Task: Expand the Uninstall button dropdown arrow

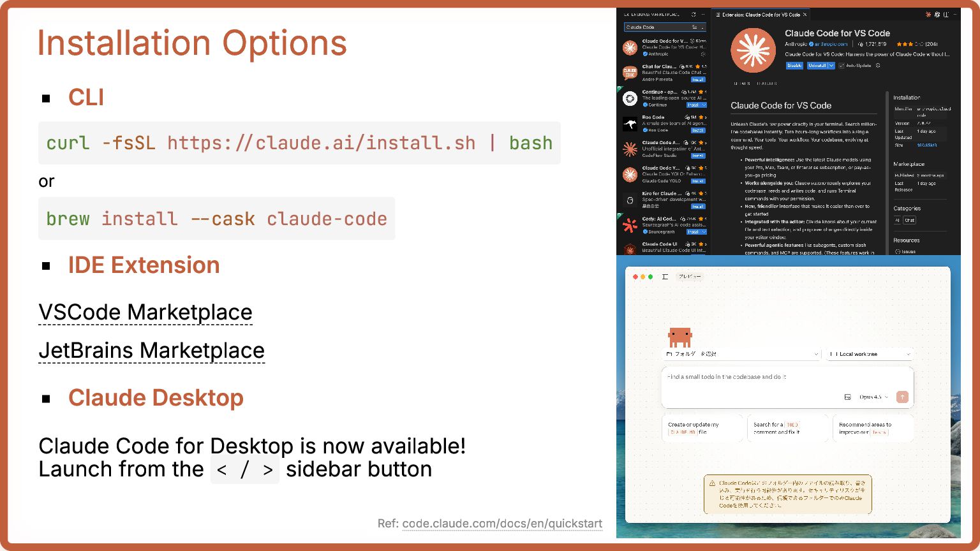Action: click(x=831, y=66)
